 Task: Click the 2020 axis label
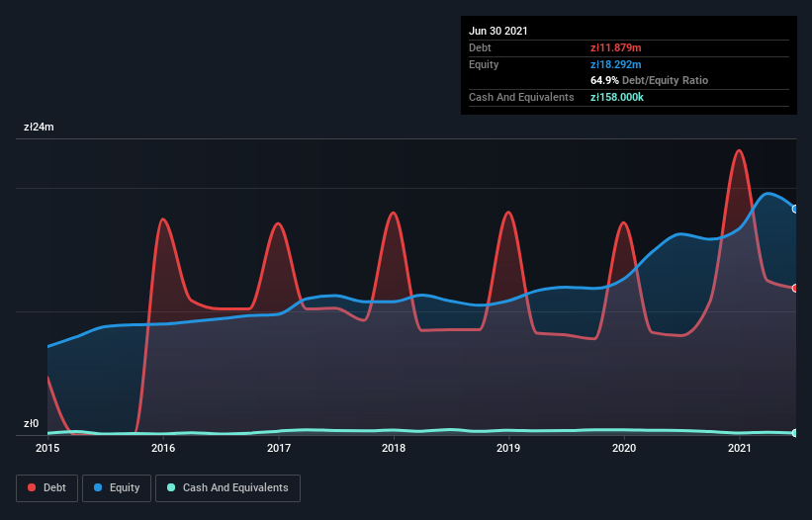(x=624, y=449)
